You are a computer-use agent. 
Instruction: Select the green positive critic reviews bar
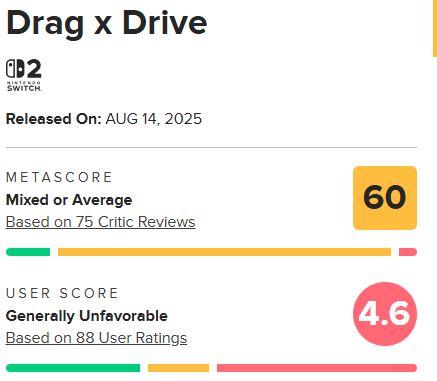(x=28, y=252)
